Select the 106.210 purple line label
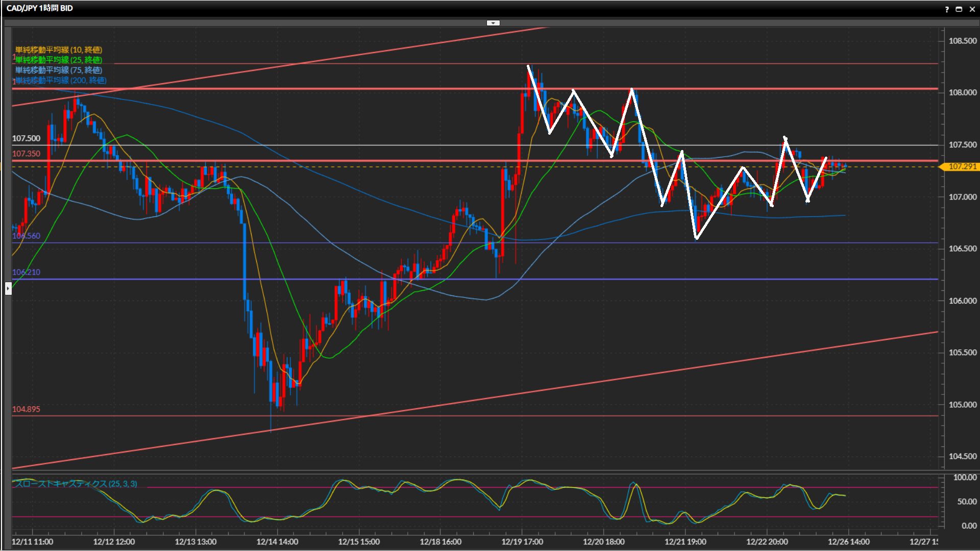 (x=26, y=272)
